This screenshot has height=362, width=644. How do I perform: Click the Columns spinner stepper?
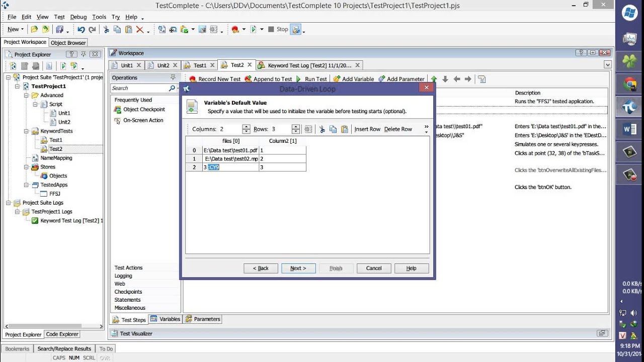click(246, 129)
